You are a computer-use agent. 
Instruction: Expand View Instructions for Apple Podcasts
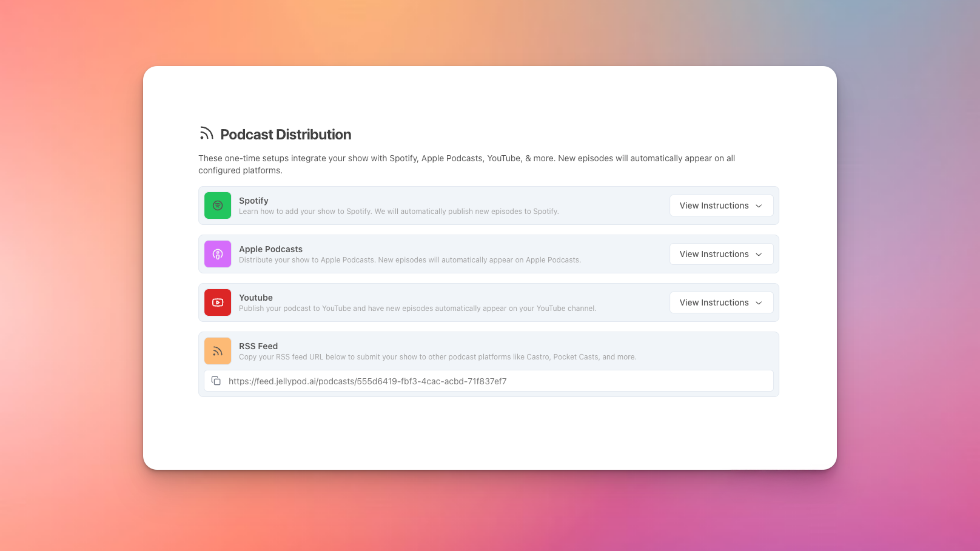[x=721, y=254]
